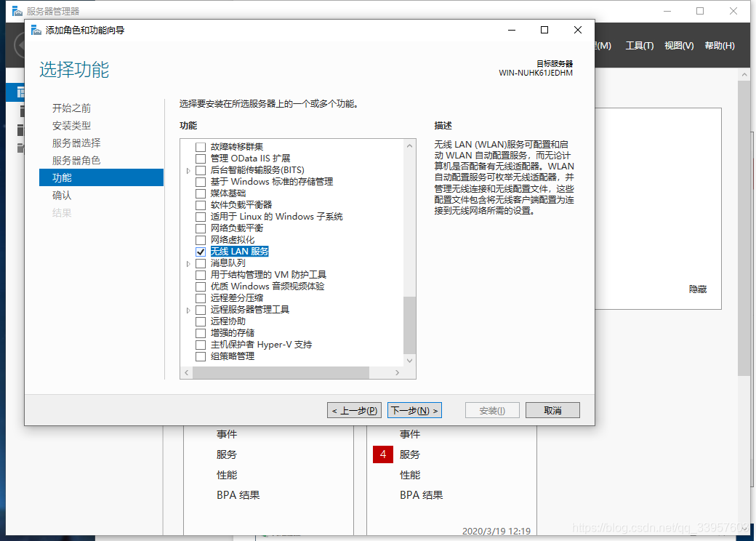Check the 组策略管理 feature
Screen dimensions: 756x541
coord(201,356)
